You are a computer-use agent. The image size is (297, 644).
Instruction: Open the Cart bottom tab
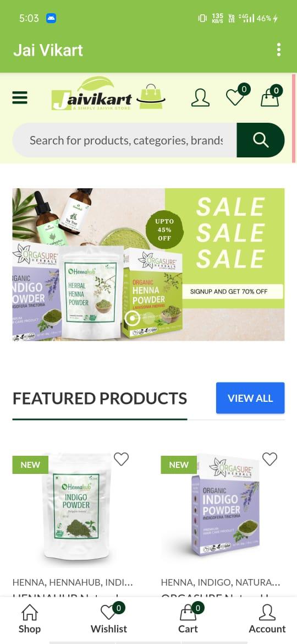(188, 619)
